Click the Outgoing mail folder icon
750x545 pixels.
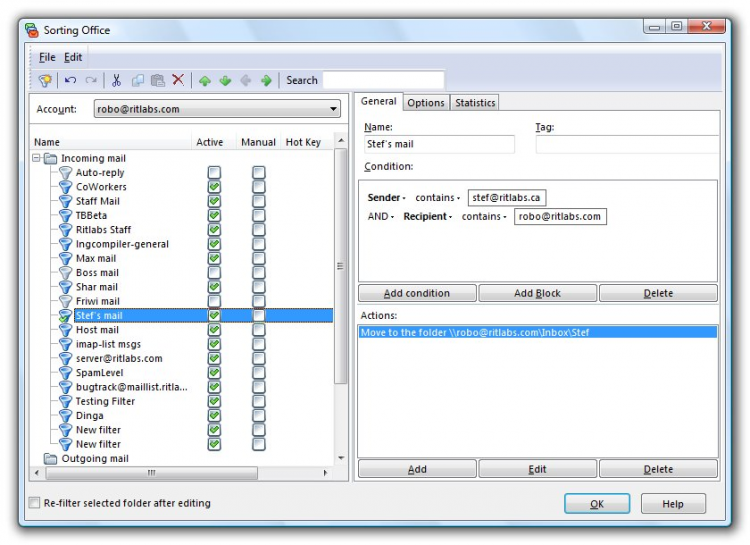(x=50, y=459)
